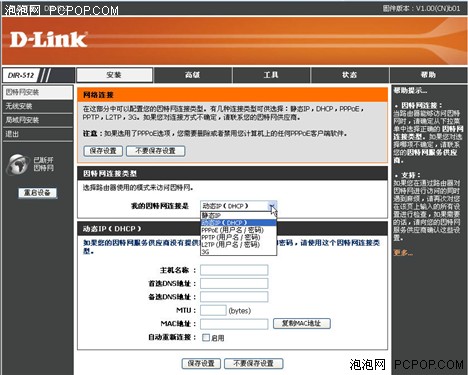Viewport: 468px width, 375px height.
Task: Enable the 自动重新连接 checkbox
Action: [x=206, y=337]
